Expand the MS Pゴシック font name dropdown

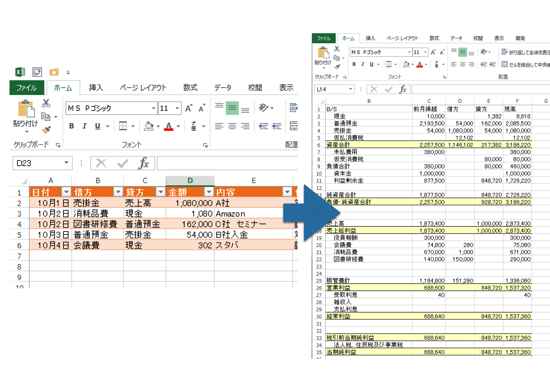click(x=153, y=108)
